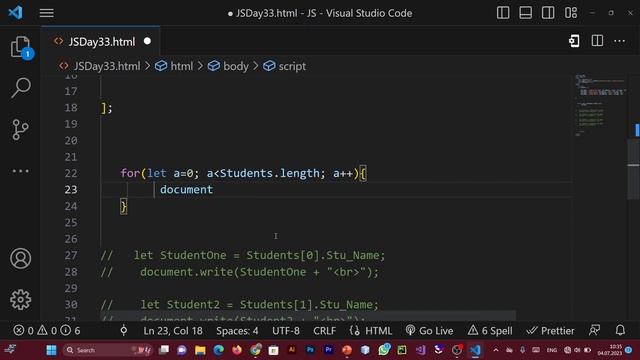Open the Explorer view in activity bar
640x360 pixels.
pyautogui.click(x=20, y=47)
